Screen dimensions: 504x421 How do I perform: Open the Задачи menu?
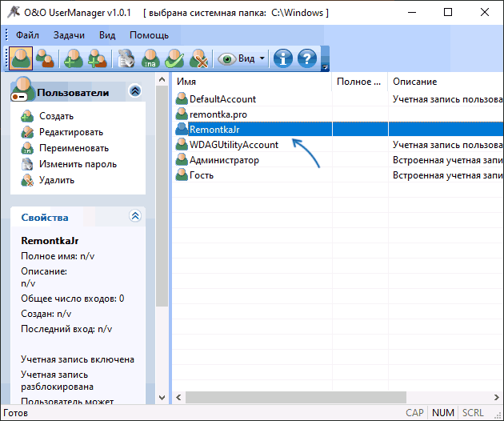[69, 35]
